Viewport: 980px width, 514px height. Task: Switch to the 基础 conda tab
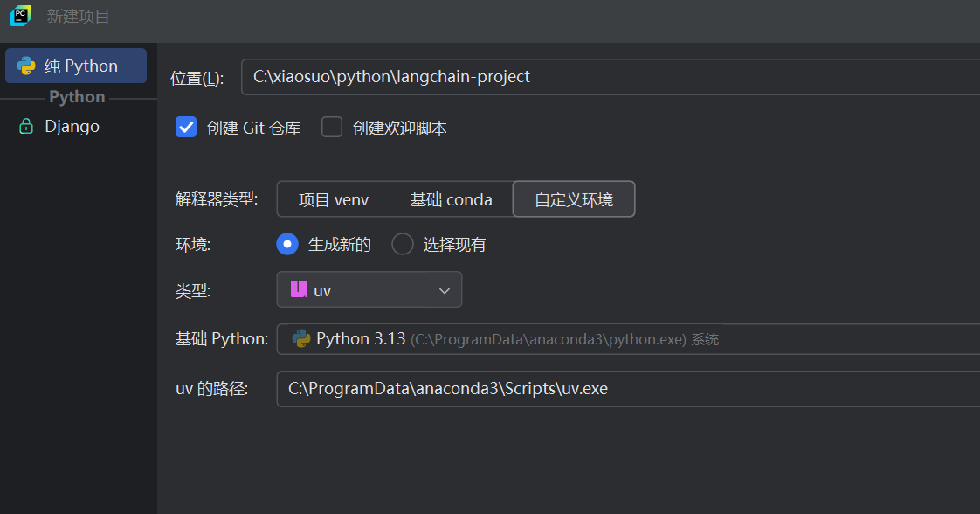click(451, 200)
